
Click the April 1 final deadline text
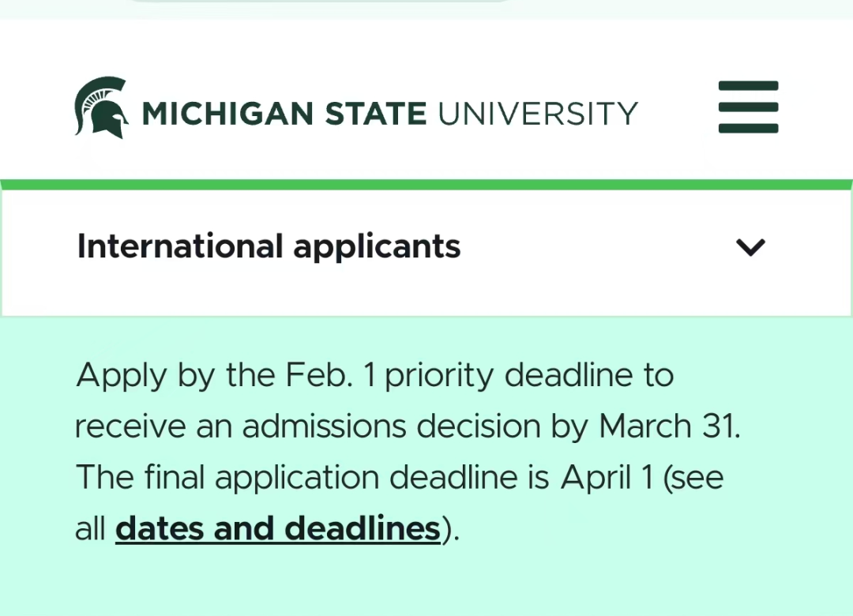coord(607,477)
